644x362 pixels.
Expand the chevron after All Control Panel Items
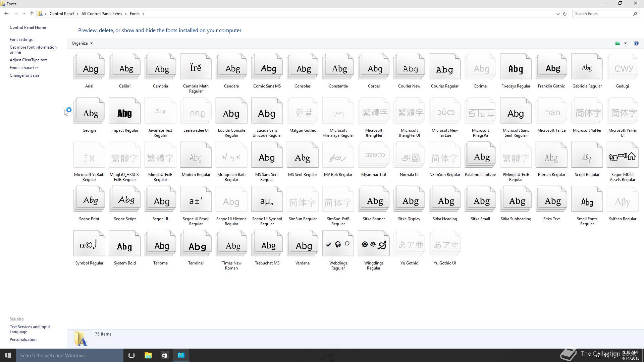click(x=126, y=14)
